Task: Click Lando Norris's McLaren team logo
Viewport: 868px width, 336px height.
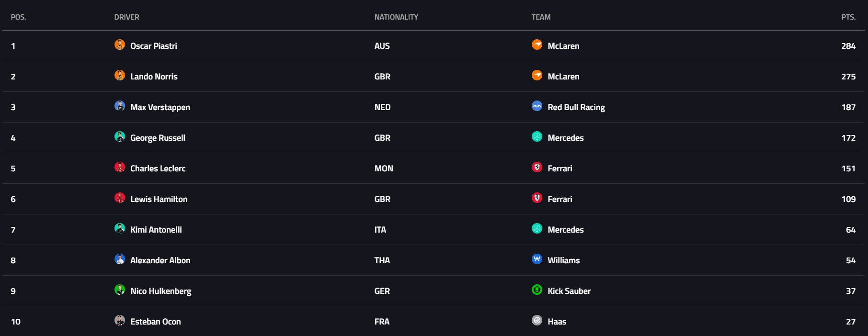Action: 537,75
